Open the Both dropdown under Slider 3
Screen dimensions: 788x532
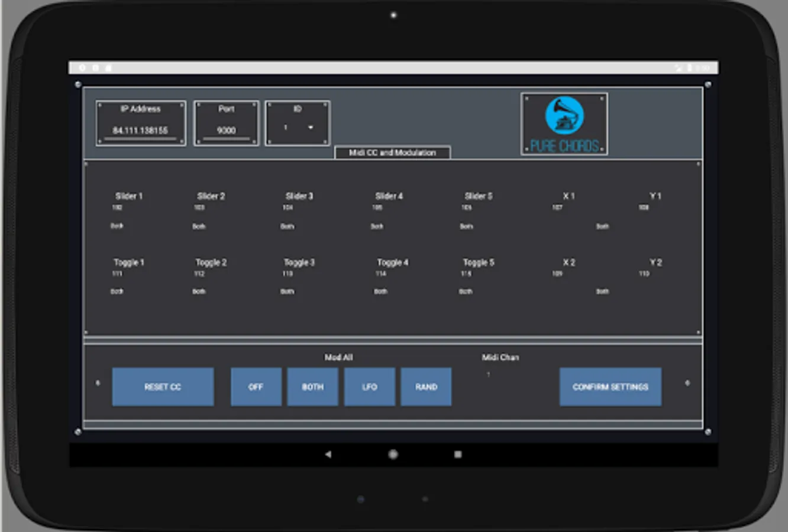tap(288, 226)
